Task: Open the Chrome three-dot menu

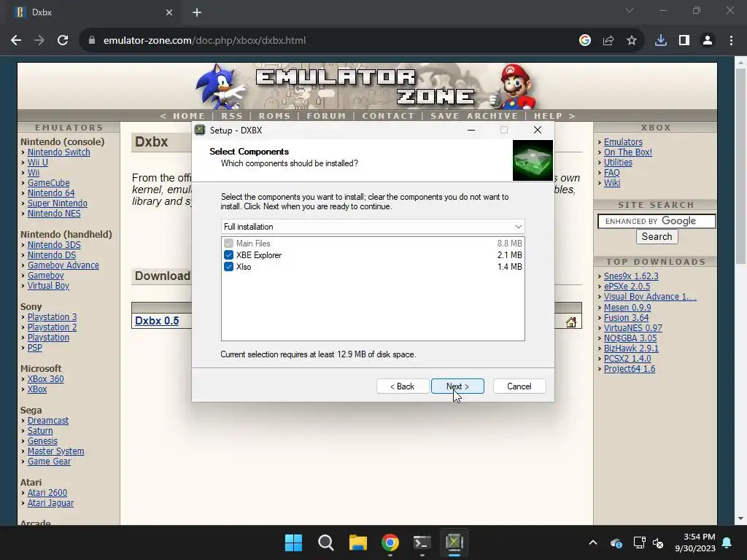Action: click(x=731, y=41)
